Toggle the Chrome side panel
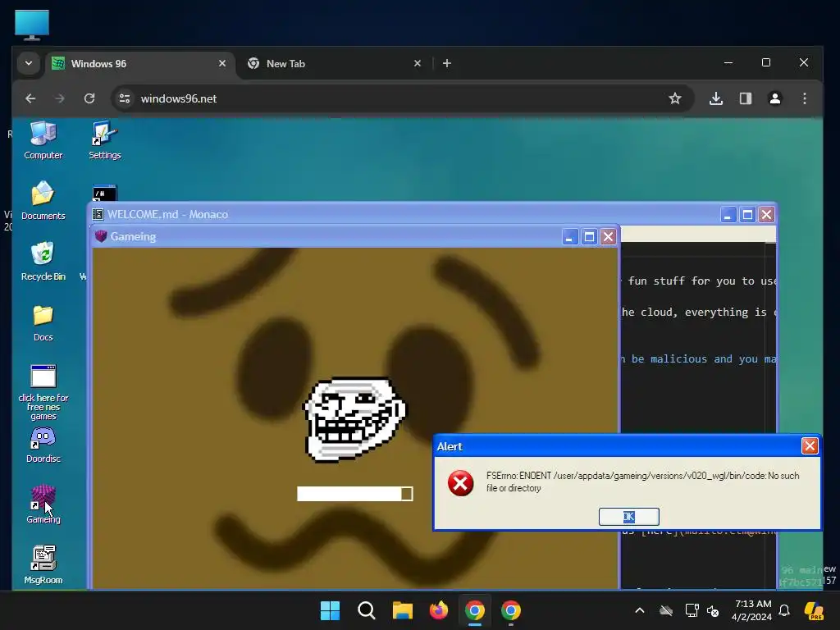Screen dimensions: 840x630 746,98
